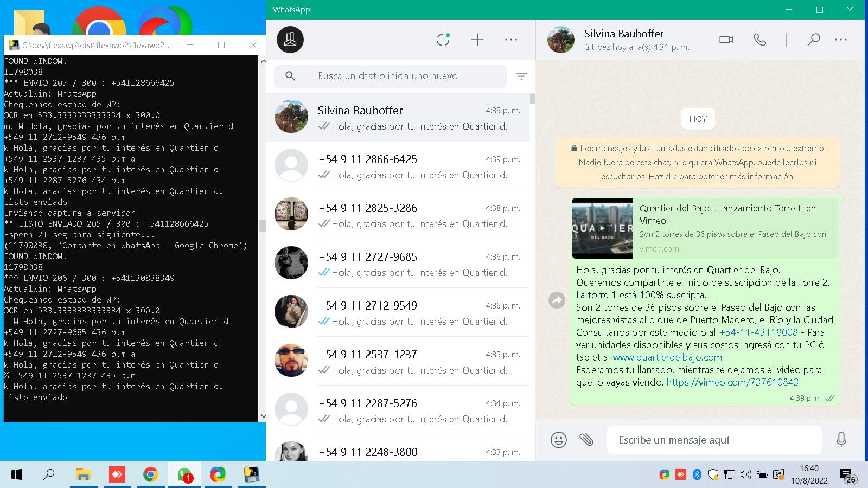
Task: Click the console window down scroll arrow
Action: click(263, 416)
